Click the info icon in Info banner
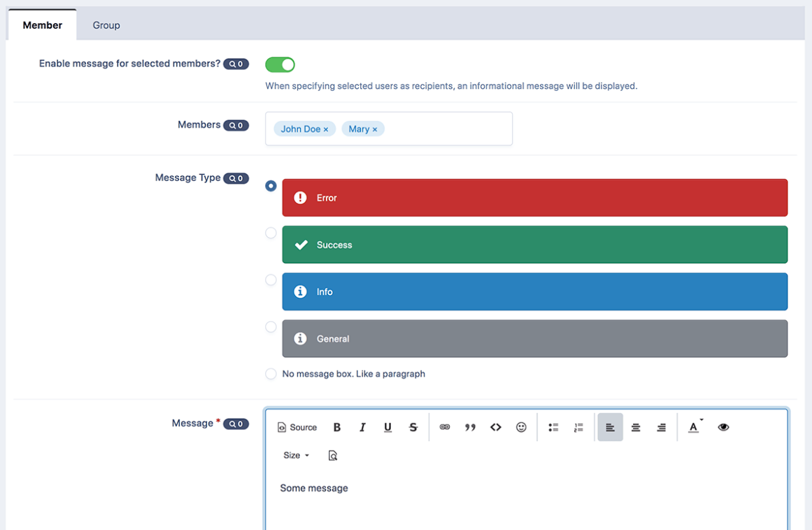Viewport: 812px width, 530px height. tap(300, 292)
